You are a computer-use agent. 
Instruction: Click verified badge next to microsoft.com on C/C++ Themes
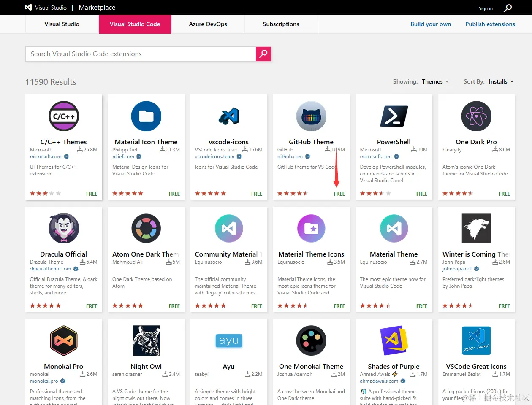[66, 157]
